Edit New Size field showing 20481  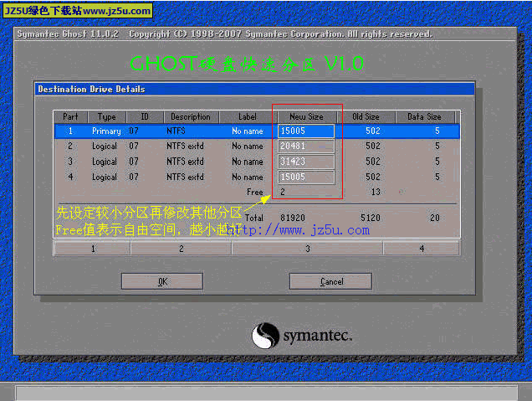(x=306, y=146)
